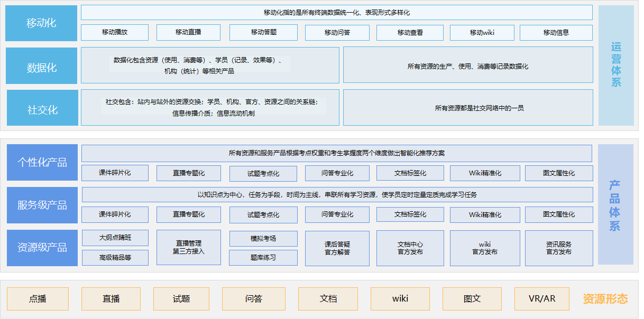
Task: Select the 数据化 header block
Action: (x=41, y=68)
